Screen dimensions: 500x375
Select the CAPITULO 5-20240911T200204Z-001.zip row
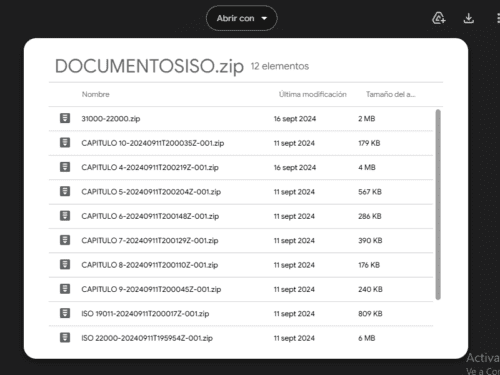pos(241,192)
